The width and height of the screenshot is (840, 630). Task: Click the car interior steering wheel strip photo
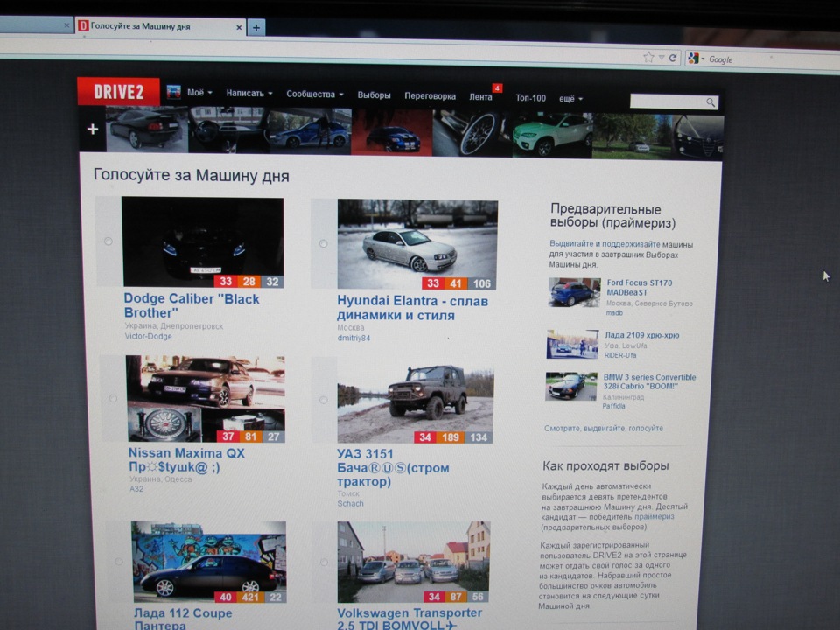click(228, 130)
